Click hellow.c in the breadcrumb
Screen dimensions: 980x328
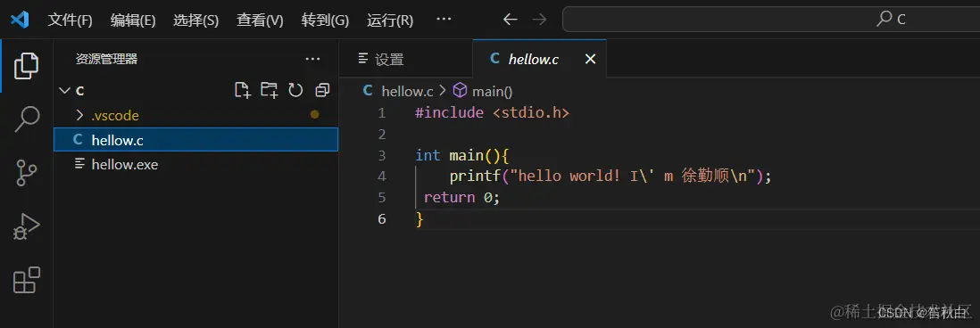click(x=408, y=91)
